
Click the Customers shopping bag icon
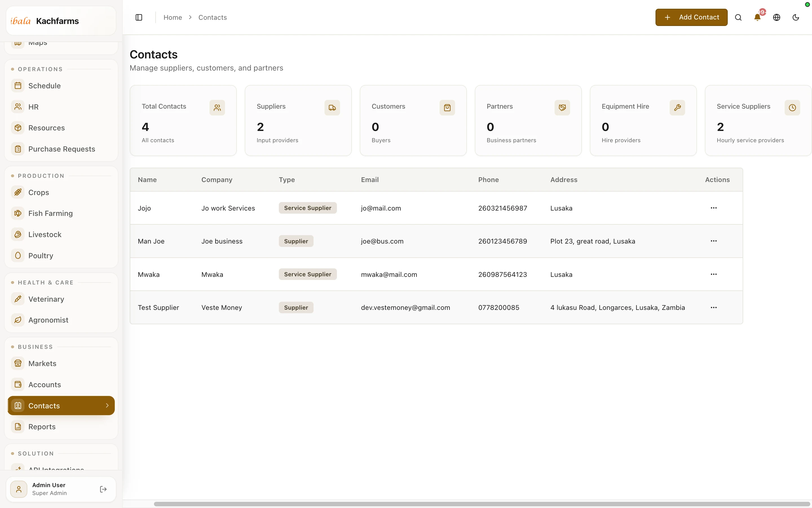click(447, 108)
